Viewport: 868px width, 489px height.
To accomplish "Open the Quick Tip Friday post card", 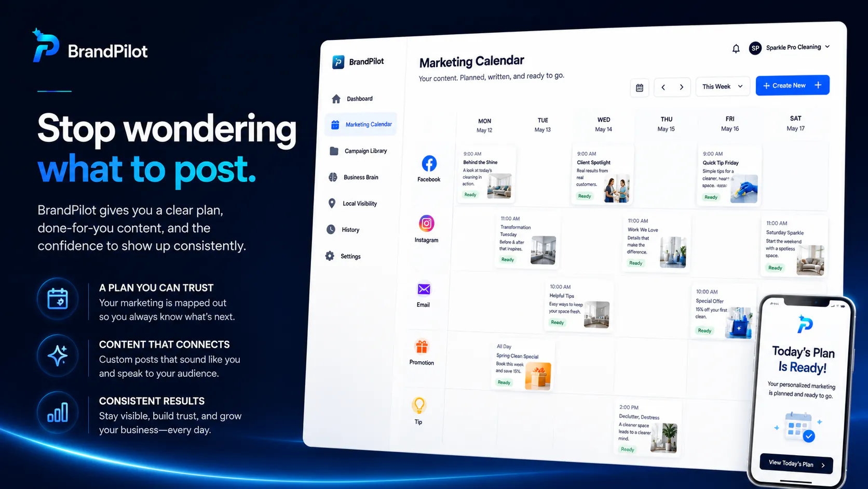I will tap(729, 175).
